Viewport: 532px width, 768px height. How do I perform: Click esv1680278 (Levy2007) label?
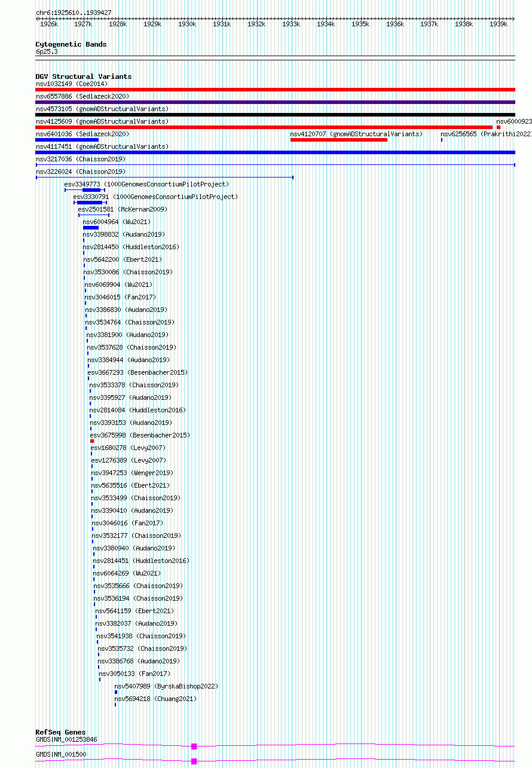coord(128,448)
